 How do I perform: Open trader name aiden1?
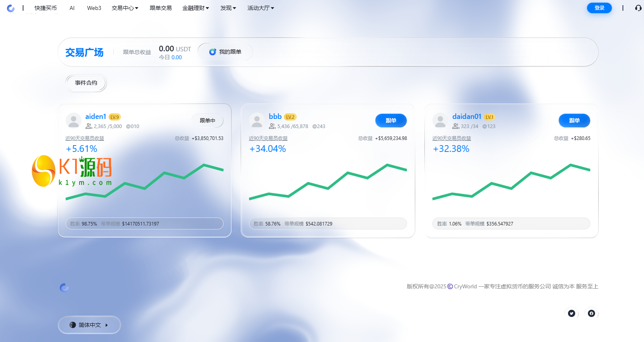[x=95, y=117]
